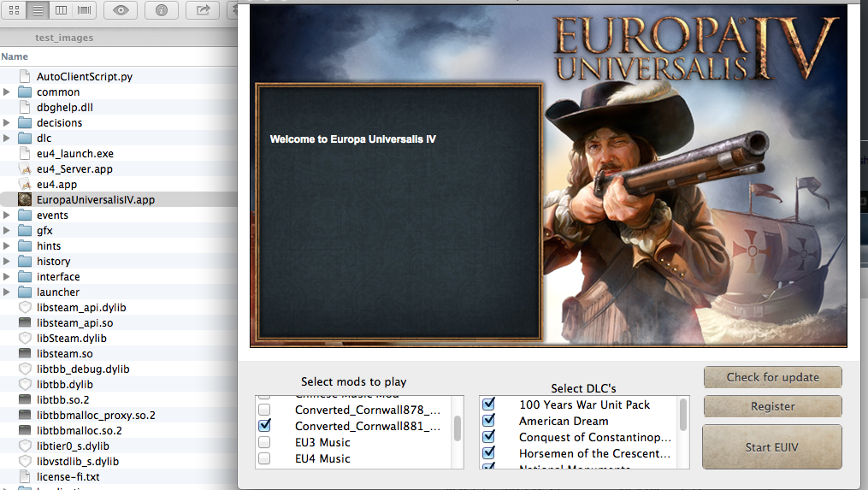Expand the history folder disclosure triangle
The height and width of the screenshot is (490, 868).
click(8, 261)
